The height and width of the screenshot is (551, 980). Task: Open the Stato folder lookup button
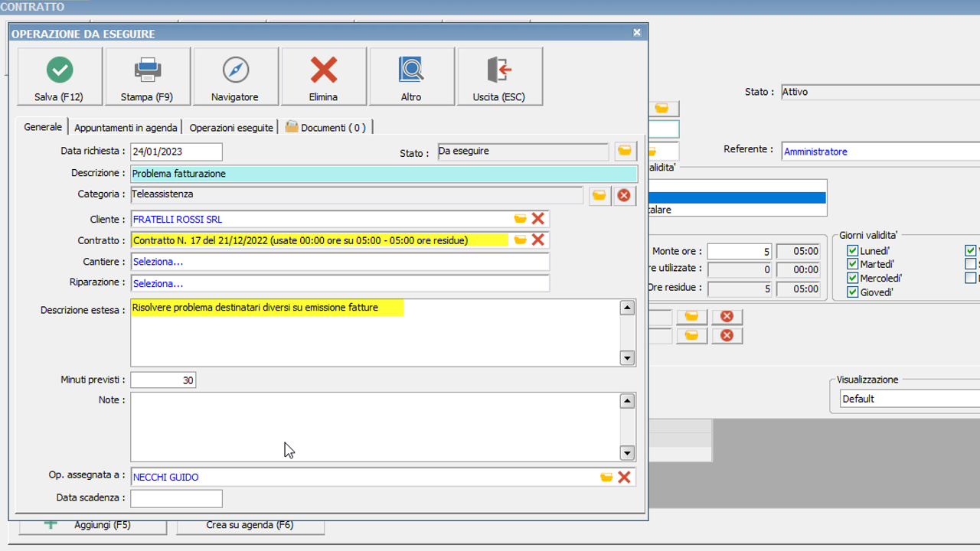625,152
